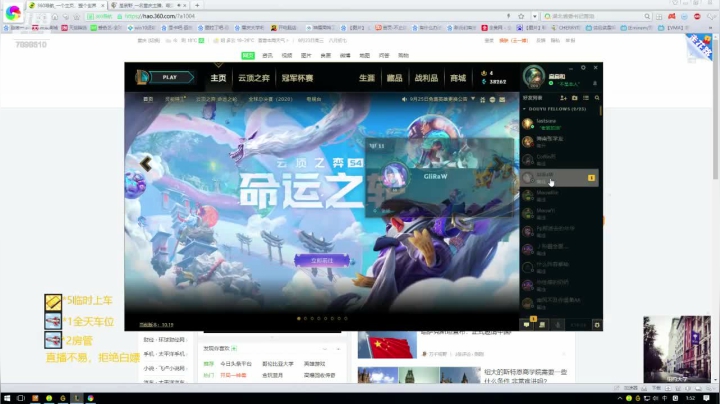Click the green 网页 search category tab
The height and width of the screenshot is (404, 720).
(248, 56)
